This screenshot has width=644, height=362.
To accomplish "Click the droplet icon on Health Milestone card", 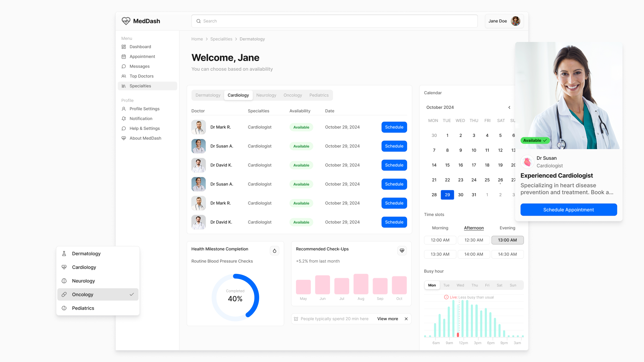I will point(274,250).
